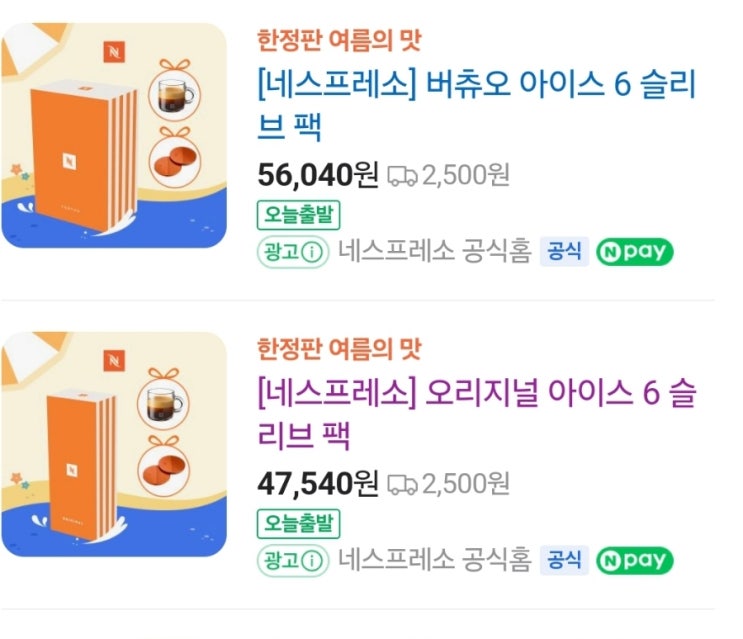743x639 pixels.
Task: Click 한정판 여름의 맛 label above the 버츄오 title
Action: (339, 41)
